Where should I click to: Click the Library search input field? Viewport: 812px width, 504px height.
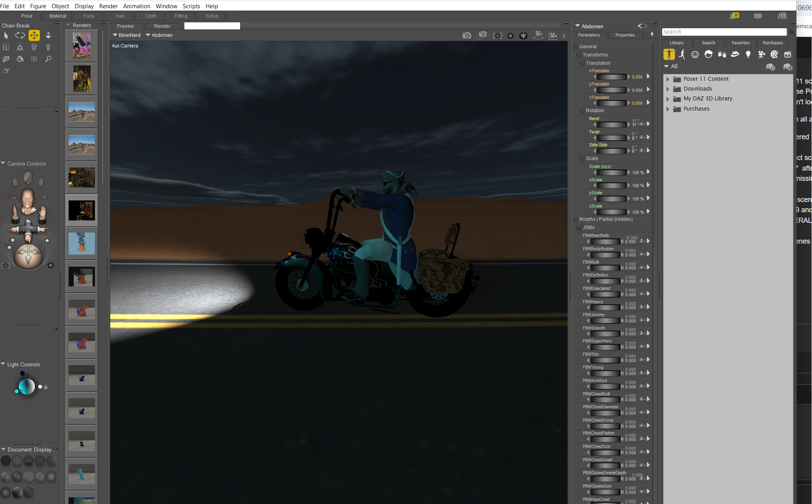724,32
